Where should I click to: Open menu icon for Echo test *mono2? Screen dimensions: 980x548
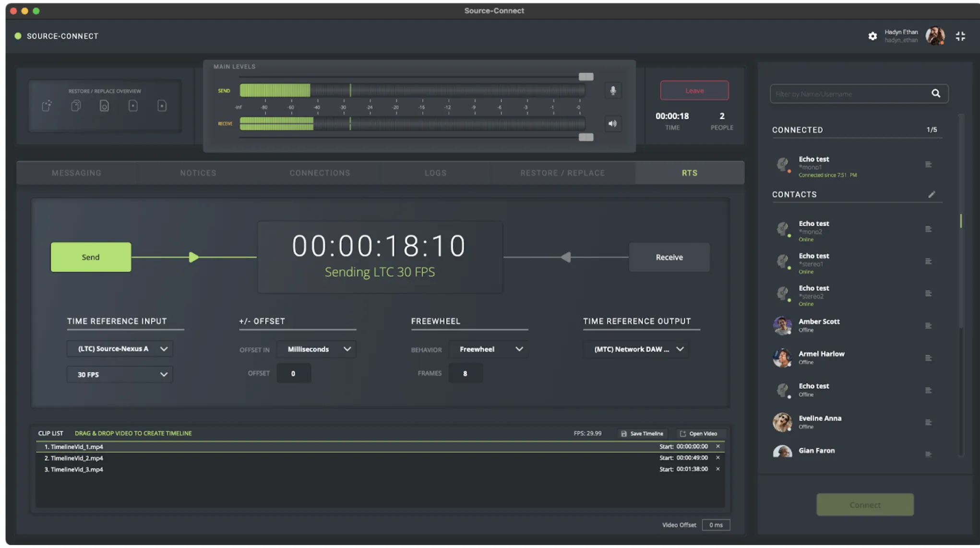[929, 229]
